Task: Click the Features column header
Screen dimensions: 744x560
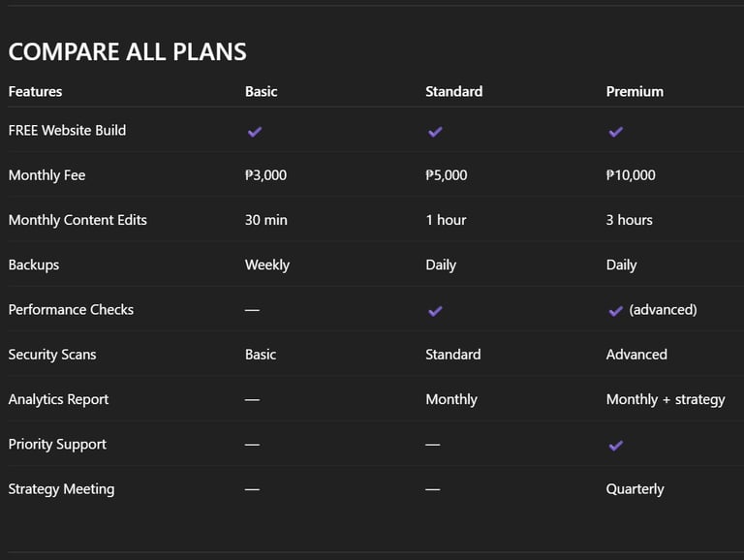Action: pos(35,91)
